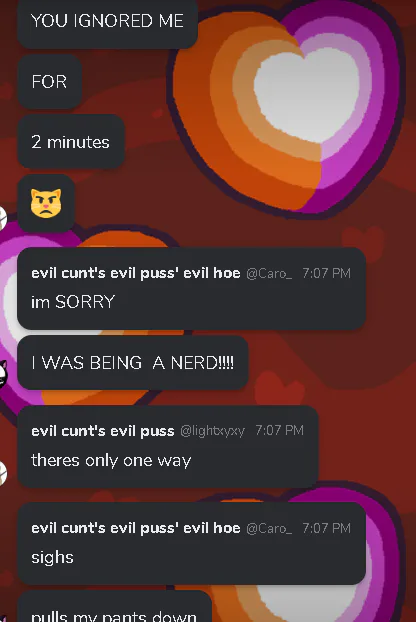Screen dimensions: 416x622
Task: Select the 'YOU IGNORED ME' message bubble
Action: click(x=107, y=23)
